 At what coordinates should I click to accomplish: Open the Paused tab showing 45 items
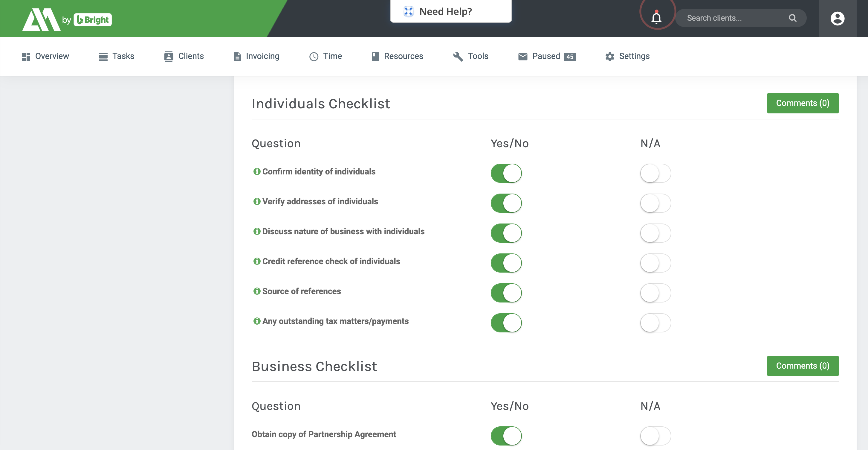coord(545,56)
